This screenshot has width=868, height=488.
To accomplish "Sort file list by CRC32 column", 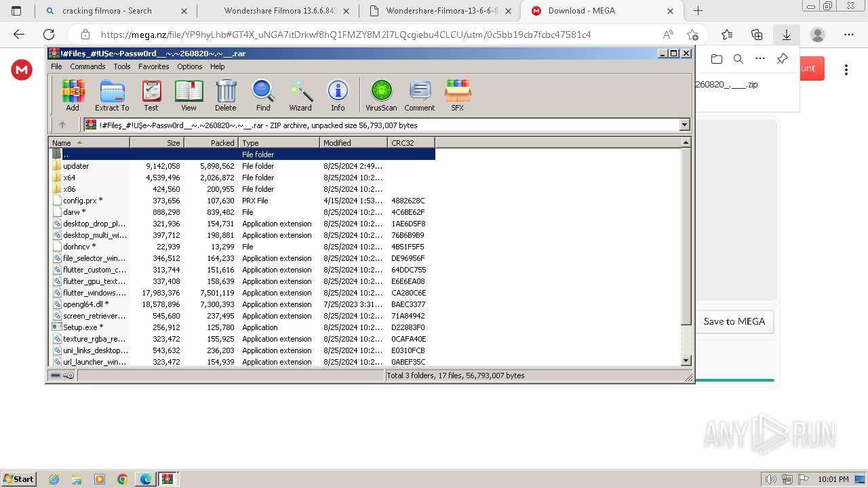I will click(411, 142).
